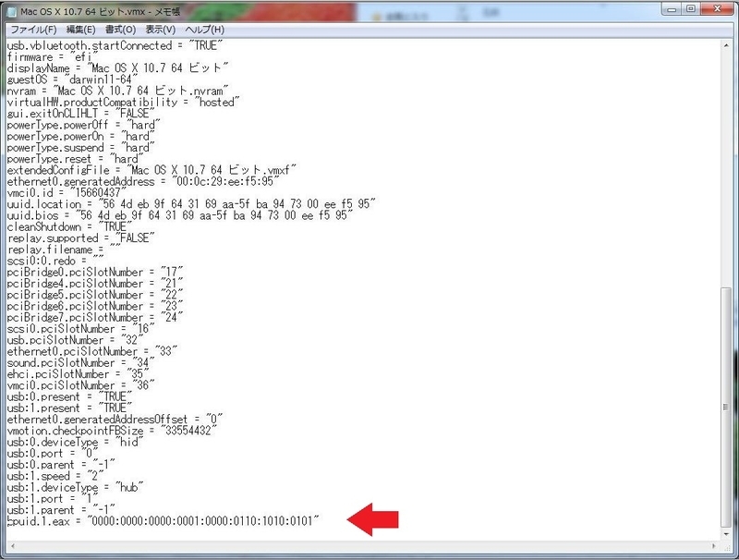The height and width of the screenshot is (560, 739).
Task: Click the usb:1.port line
Action: (x=53, y=498)
